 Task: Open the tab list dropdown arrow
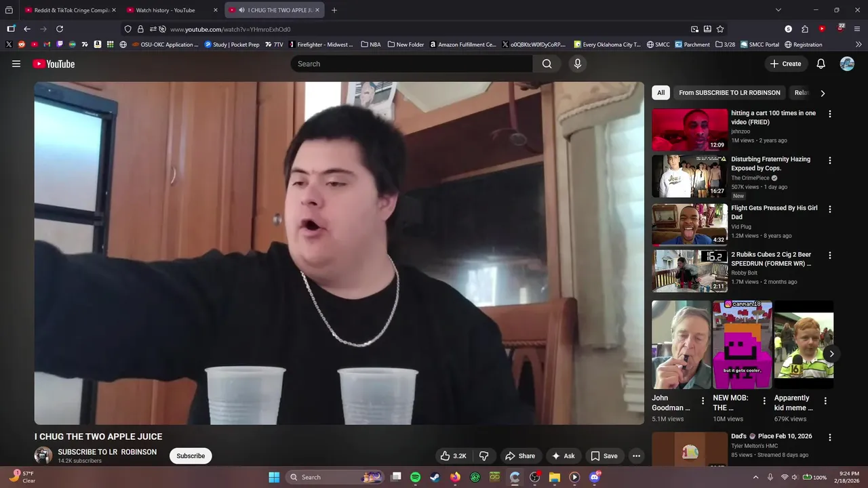[778, 10]
